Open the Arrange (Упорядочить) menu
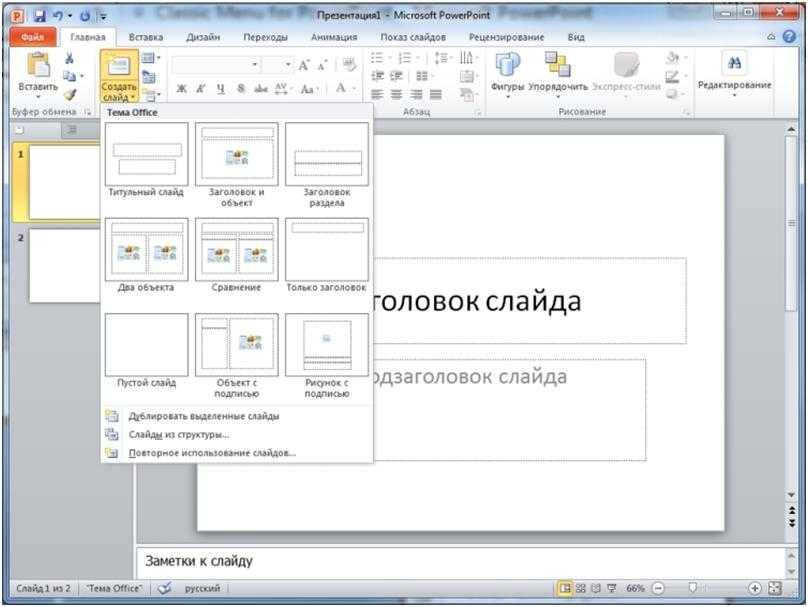 [x=558, y=74]
